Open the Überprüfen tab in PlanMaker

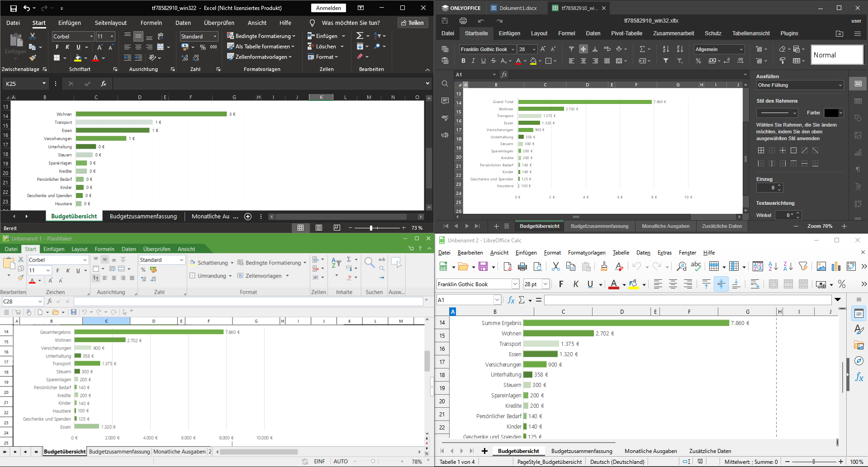point(157,249)
